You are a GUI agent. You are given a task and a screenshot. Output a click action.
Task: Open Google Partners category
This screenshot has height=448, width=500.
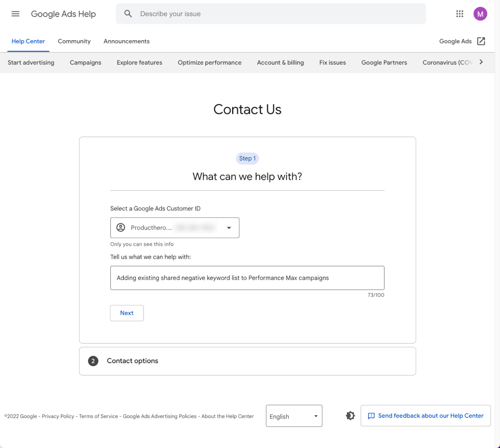point(384,62)
